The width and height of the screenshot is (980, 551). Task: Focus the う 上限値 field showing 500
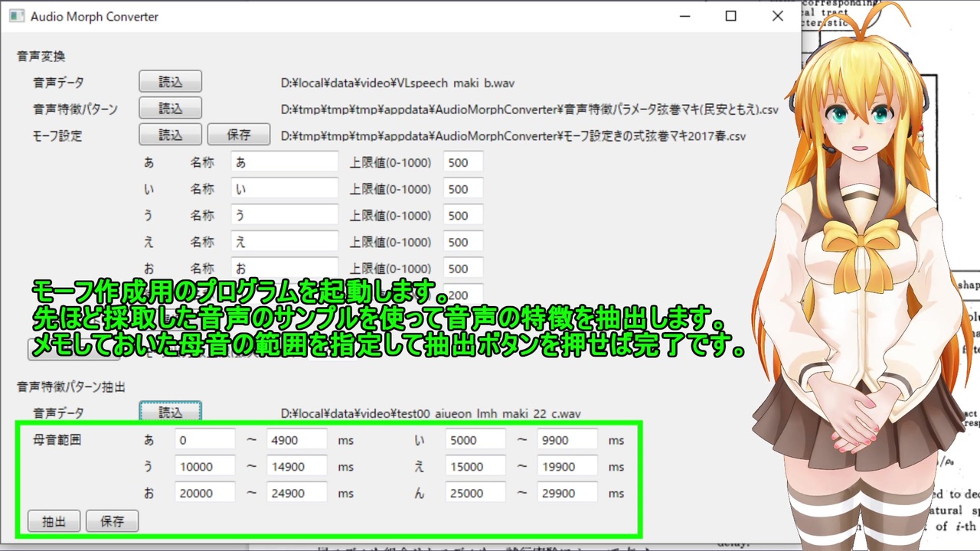[463, 216]
